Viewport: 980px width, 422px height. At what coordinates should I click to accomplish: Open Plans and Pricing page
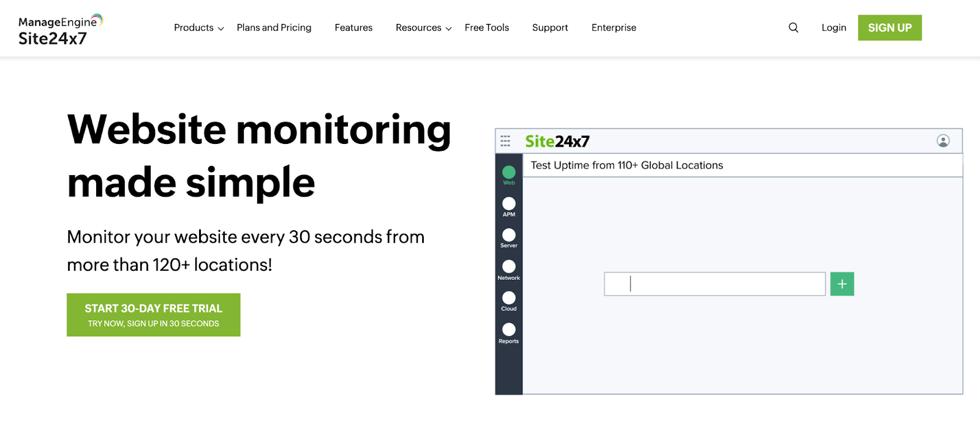coord(274,28)
